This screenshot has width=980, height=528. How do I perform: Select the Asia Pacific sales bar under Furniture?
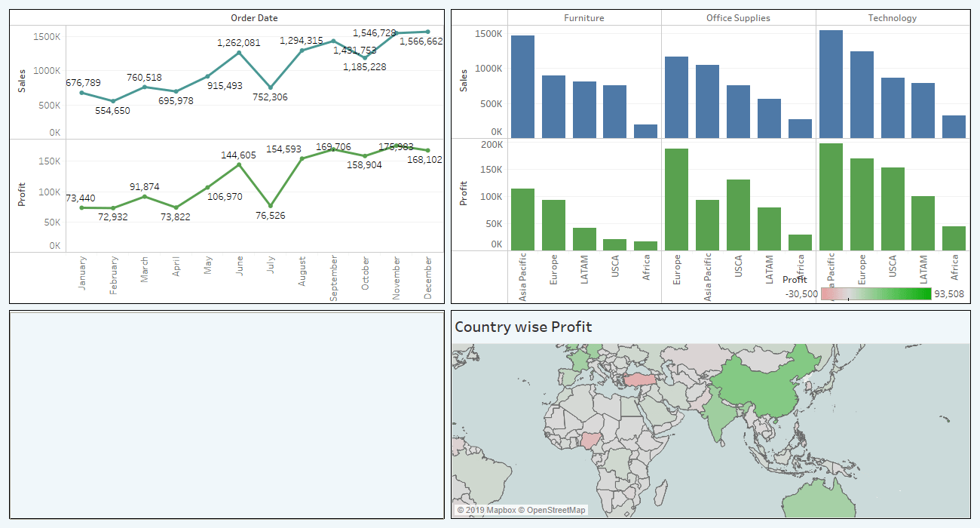522,83
